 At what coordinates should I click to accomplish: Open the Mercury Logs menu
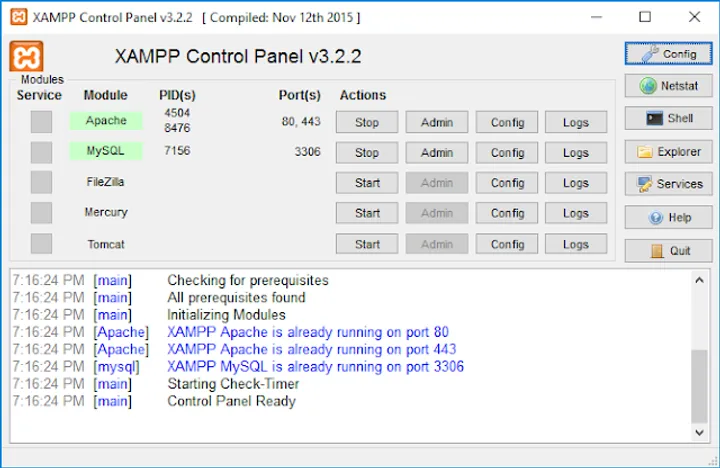click(576, 213)
